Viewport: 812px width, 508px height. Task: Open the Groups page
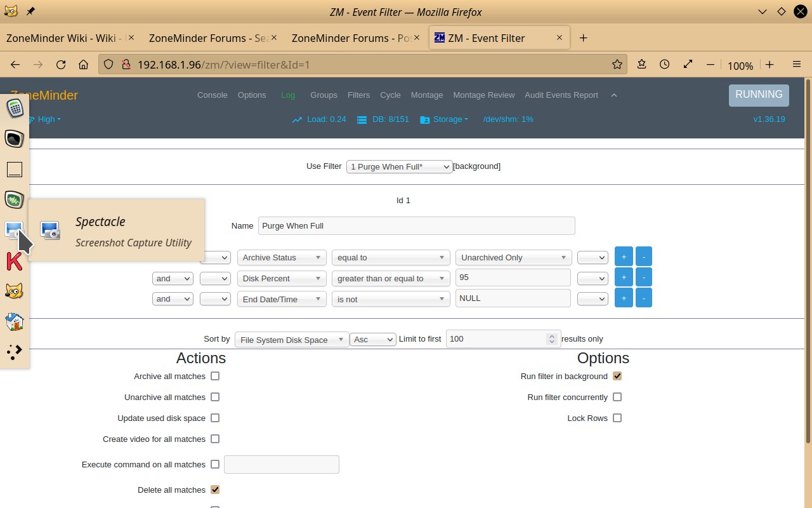(x=324, y=95)
